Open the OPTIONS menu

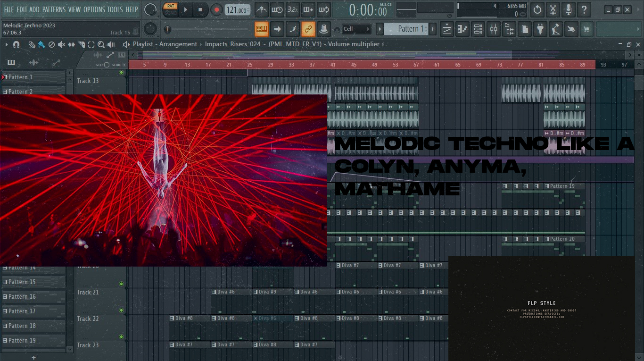[x=94, y=9]
